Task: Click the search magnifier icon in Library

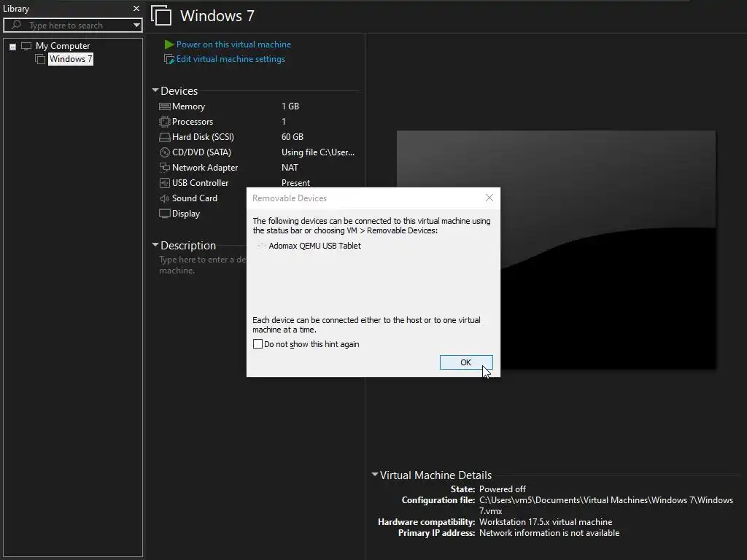Action: pyautogui.click(x=16, y=24)
